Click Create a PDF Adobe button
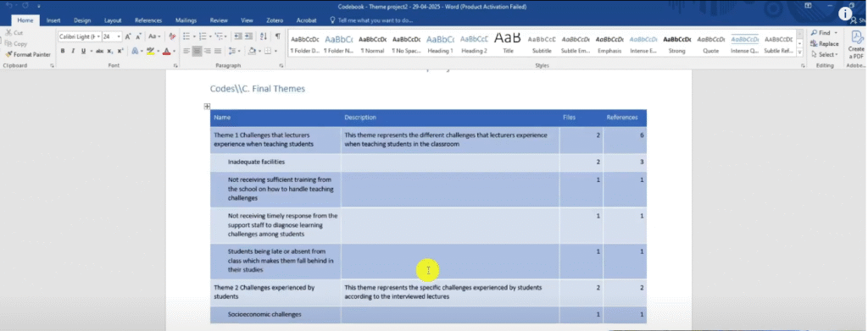This screenshot has height=331, width=868. click(856, 44)
